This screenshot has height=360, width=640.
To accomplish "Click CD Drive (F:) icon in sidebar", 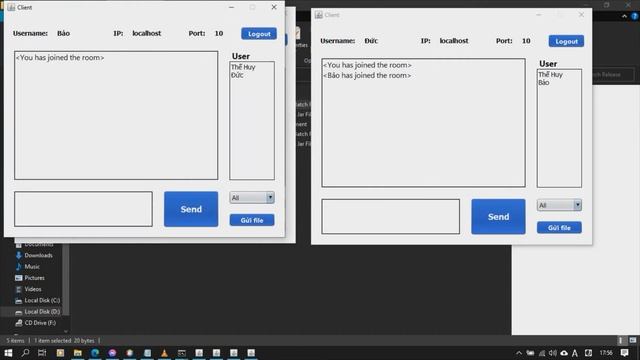I will pyautogui.click(x=19, y=323).
